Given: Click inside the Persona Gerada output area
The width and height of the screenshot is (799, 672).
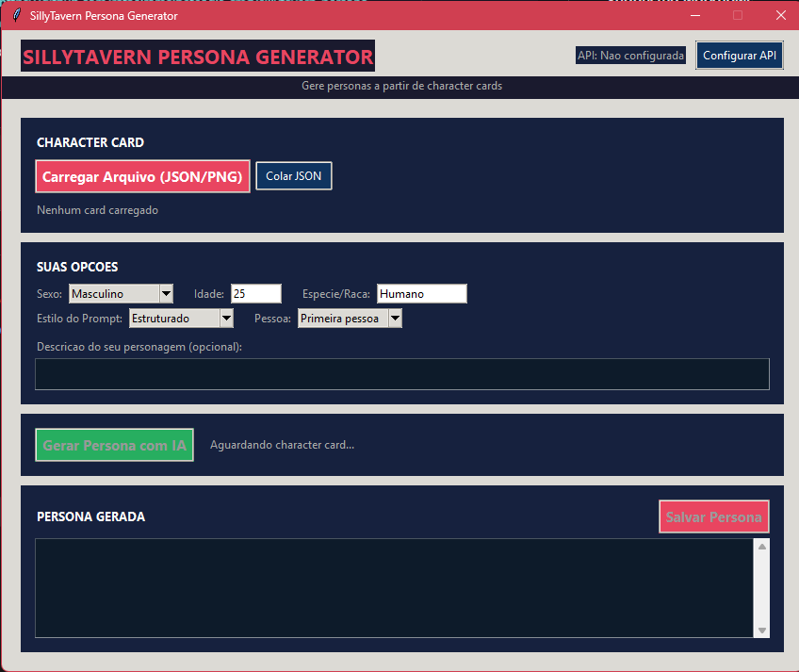Looking at the screenshot, I should 394,588.
